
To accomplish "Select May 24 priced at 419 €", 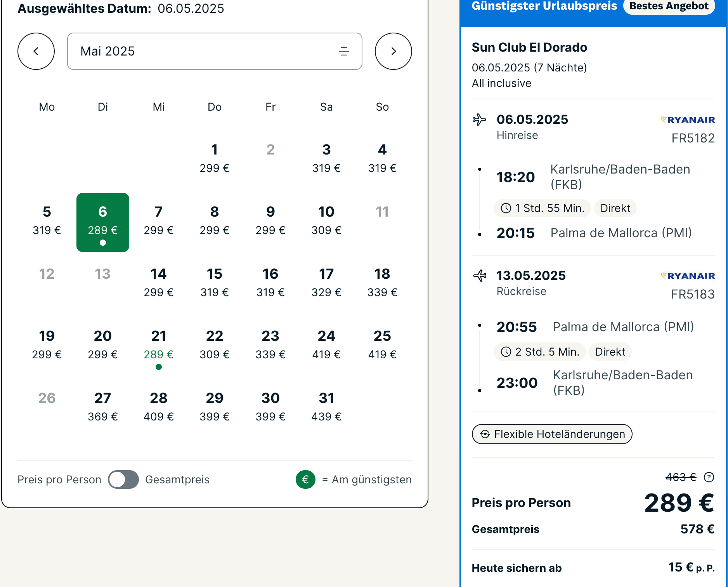I will pos(326,345).
